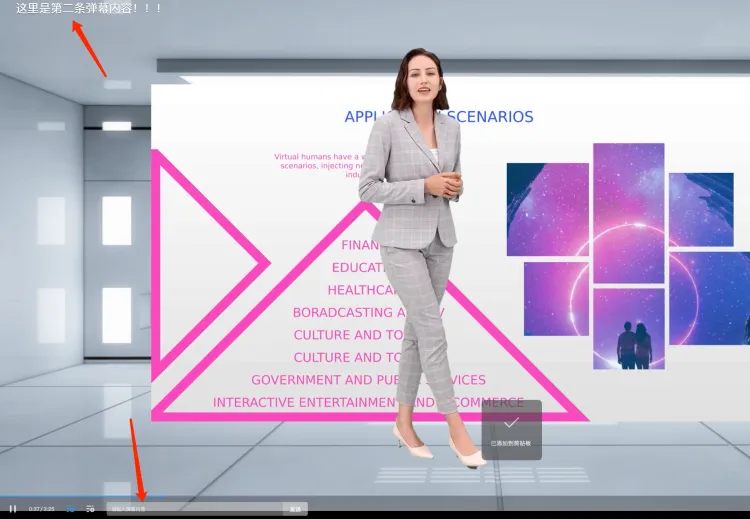Select the top-left galaxy image tile
The image size is (750, 519).
[x=547, y=209]
